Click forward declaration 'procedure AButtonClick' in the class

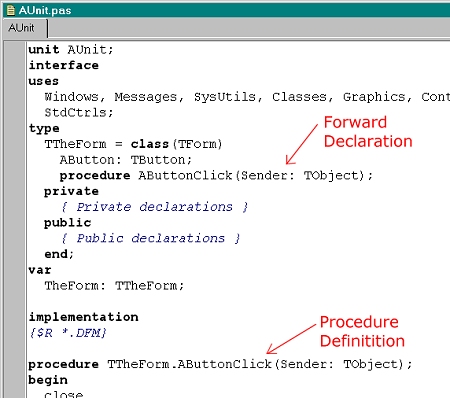click(x=216, y=175)
